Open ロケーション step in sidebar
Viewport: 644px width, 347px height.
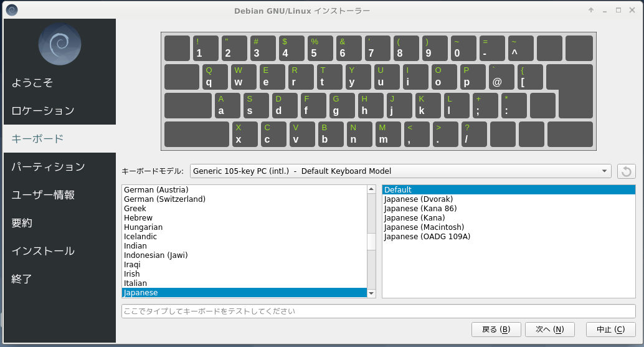pyautogui.click(x=43, y=111)
